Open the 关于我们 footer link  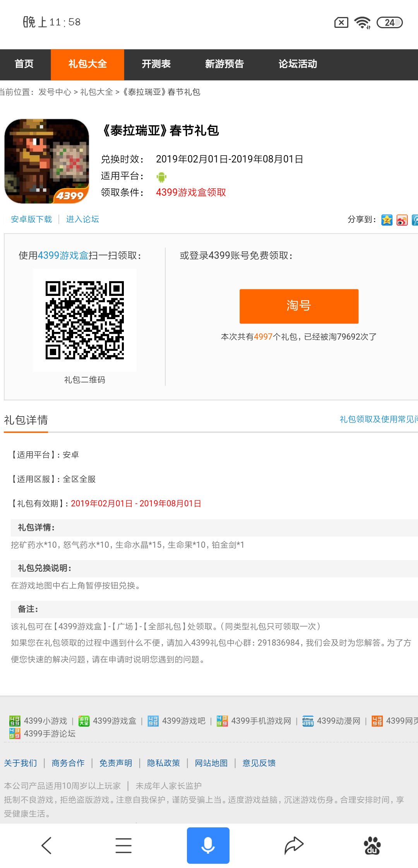pos(21,763)
